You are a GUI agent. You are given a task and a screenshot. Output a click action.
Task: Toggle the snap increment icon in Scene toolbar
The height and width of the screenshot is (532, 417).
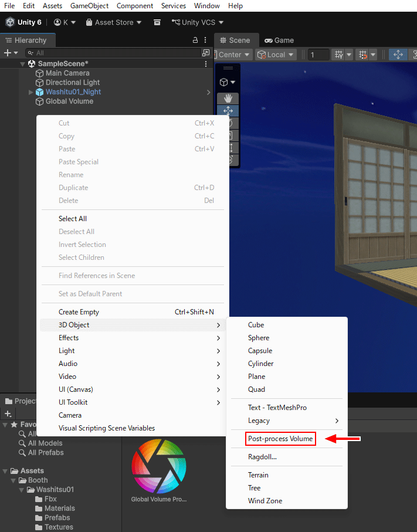tap(364, 55)
